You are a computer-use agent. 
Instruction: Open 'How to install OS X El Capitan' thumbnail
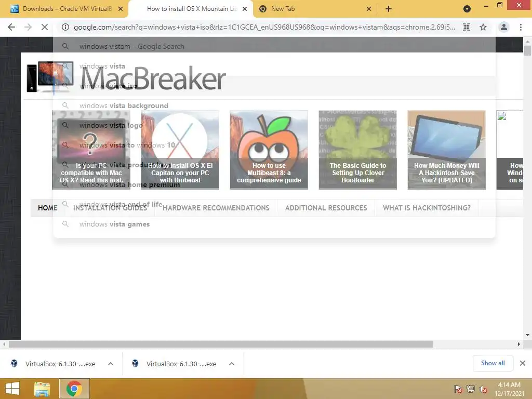pos(180,150)
